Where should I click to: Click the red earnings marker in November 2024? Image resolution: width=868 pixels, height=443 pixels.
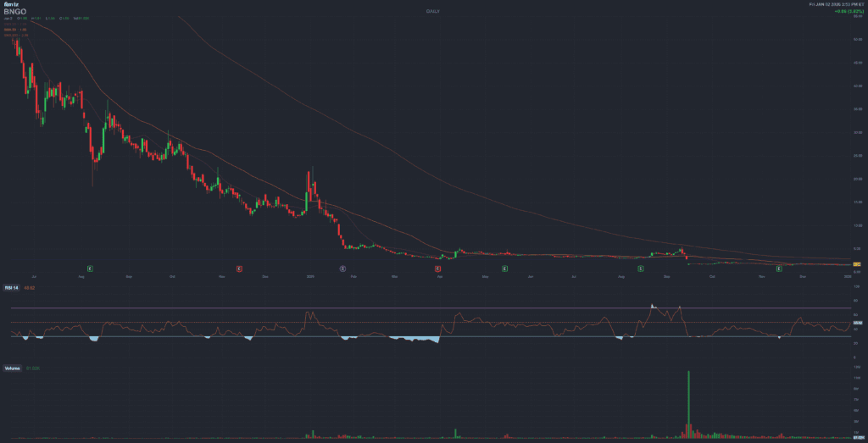(x=240, y=269)
